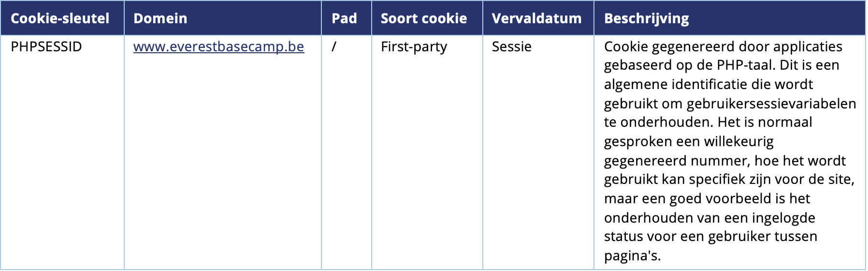Click the word gebruikersessievariabelen
Viewport: 868px width, 271px height.
[x=771, y=104]
